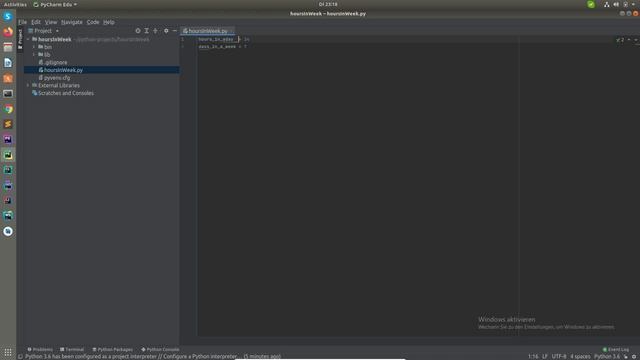
Task: Click the LF line separator indicator
Action: (545, 357)
